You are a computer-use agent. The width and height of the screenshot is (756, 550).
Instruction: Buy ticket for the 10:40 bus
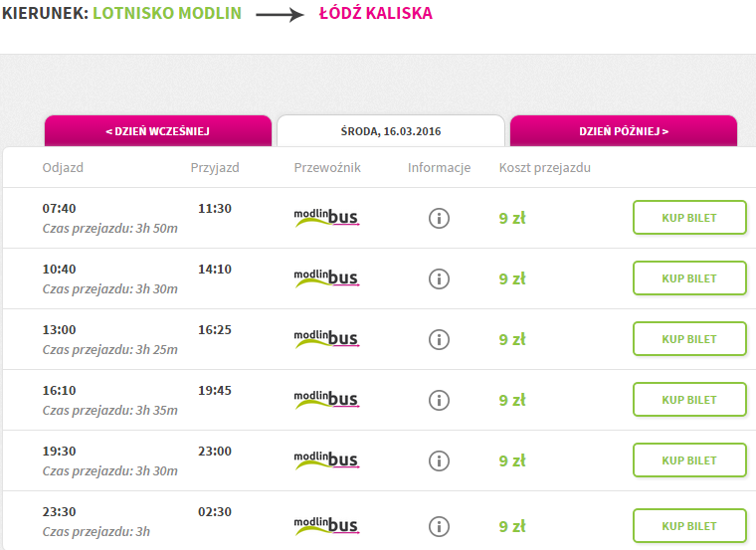pyautogui.click(x=689, y=278)
